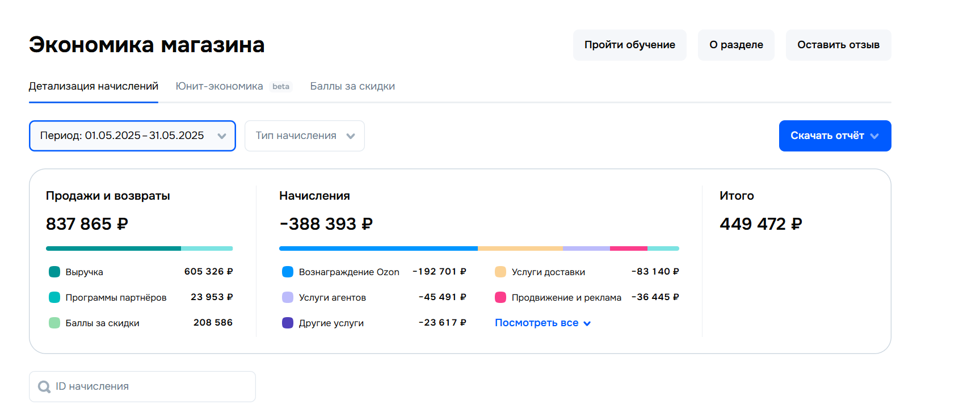Screen dimensions: 980x413
Task: Switch to Детализация начислений tab
Action: tap(94, 86)
